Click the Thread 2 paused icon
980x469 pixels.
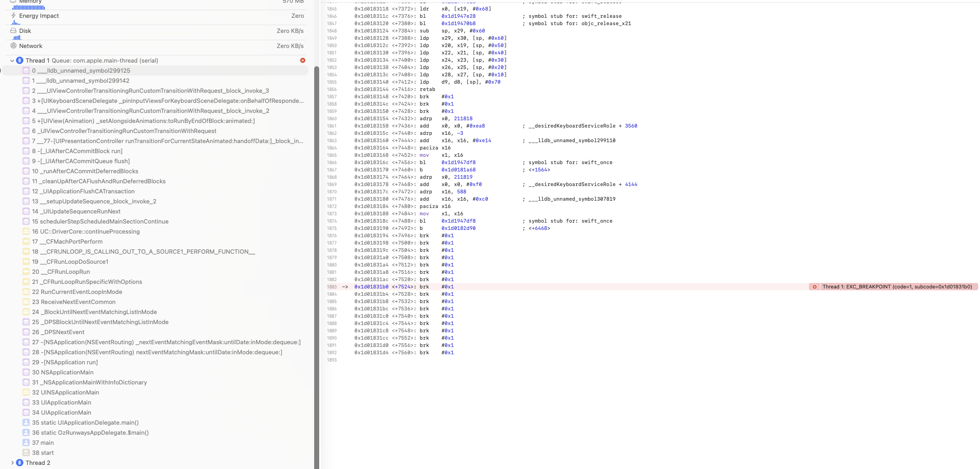coord(20,463)
